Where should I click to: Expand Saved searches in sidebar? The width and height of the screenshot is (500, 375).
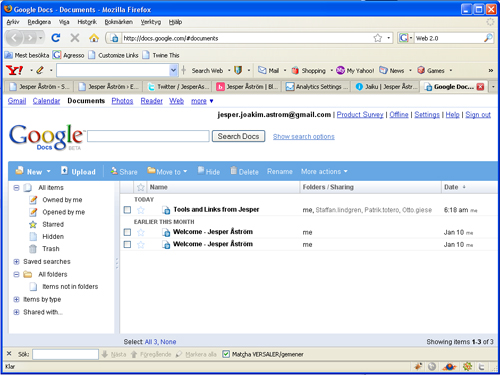tap(16, 262)
